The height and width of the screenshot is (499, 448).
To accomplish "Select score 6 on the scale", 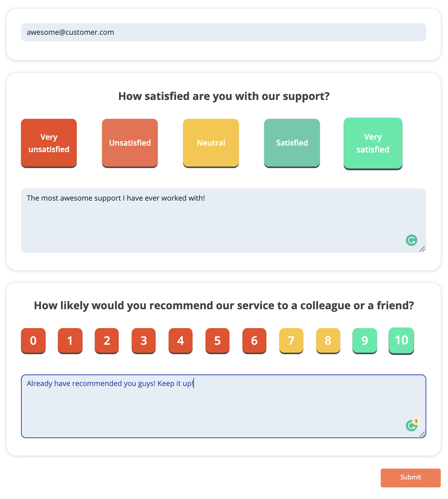I will (x=254, y=340).
